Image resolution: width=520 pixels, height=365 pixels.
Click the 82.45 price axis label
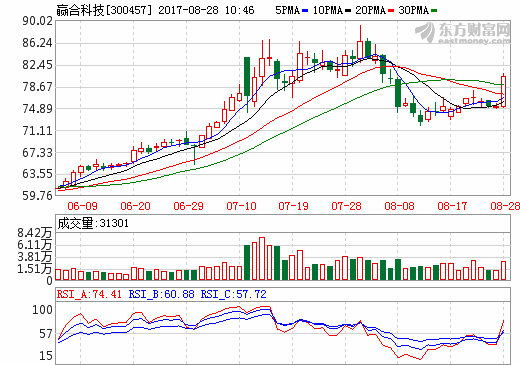[37, 65]
